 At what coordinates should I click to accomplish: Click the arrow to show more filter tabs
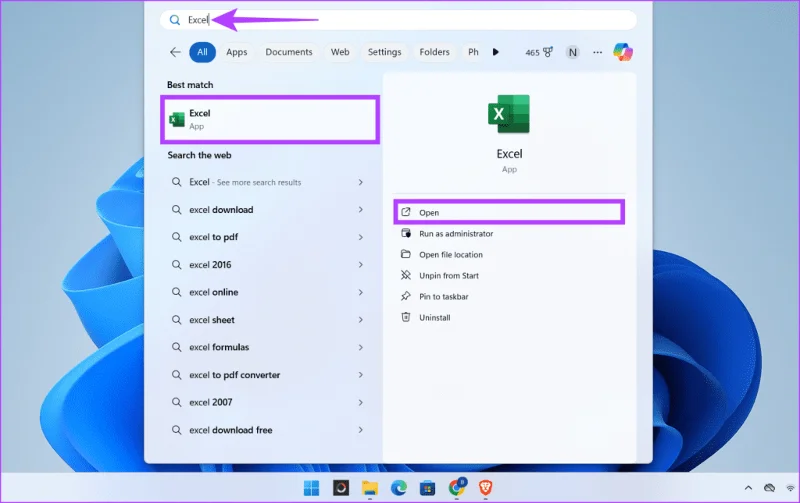tap(495, 52)
